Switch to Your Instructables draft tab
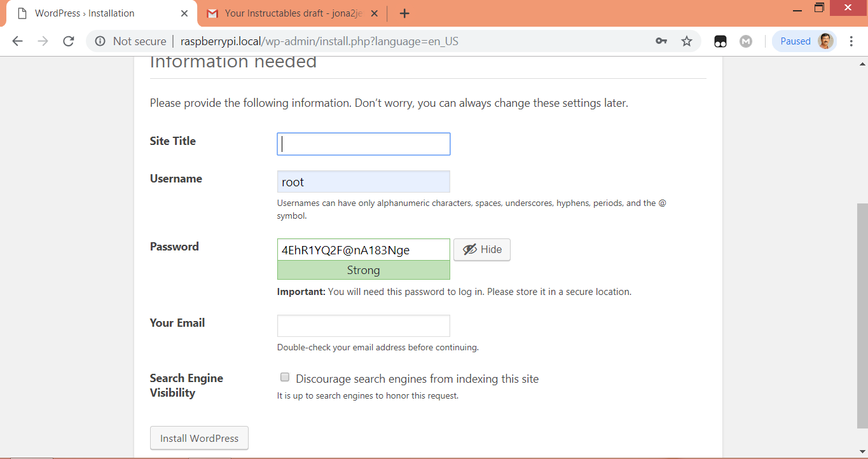Viewport: 868px width, 459px height. (x=293, y=13)
